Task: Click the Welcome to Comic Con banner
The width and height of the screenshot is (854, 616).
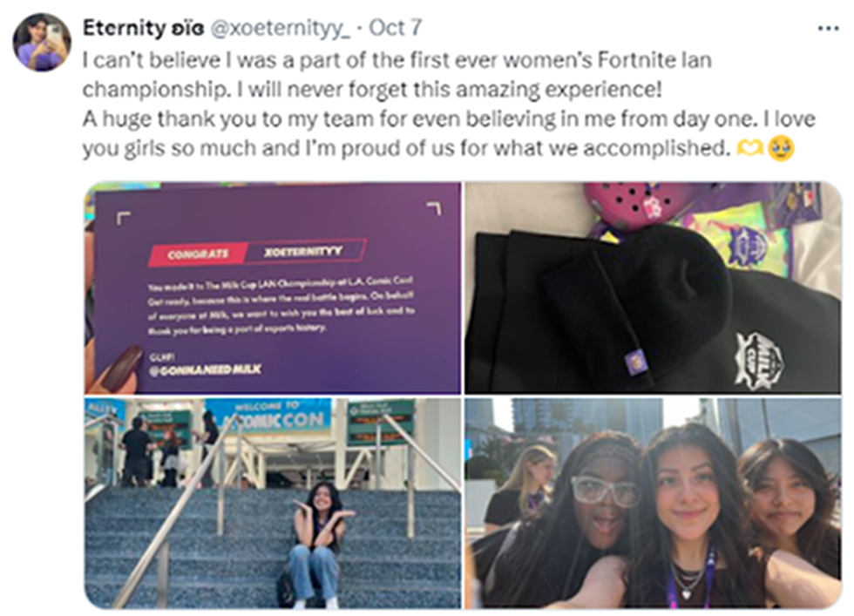Action: point(269,416)
